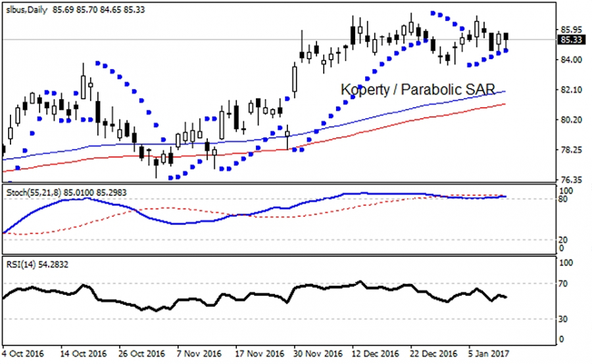Screen dimensions: 592x364
Task: Click the 85.95 price axis label
Action: (568, 30)
